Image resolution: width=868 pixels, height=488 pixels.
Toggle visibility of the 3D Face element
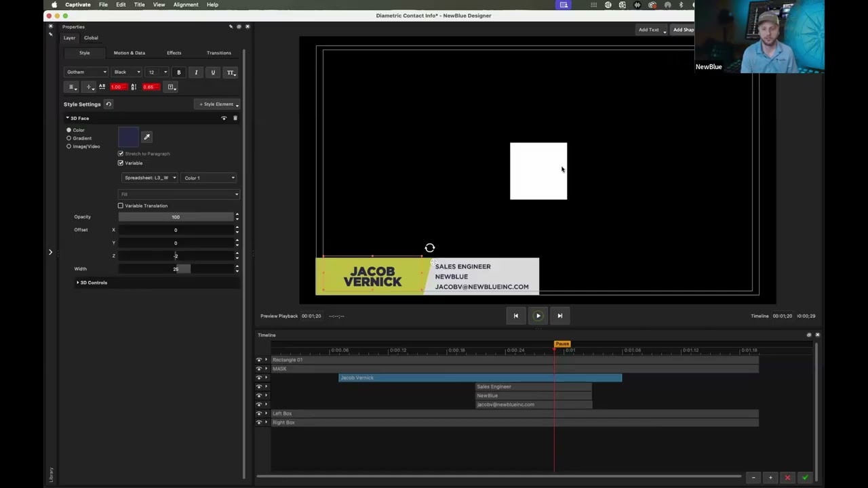[x=224, y=118]
